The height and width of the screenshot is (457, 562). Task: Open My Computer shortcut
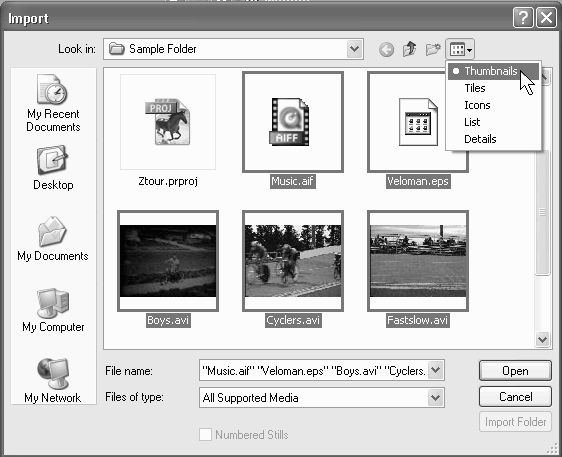[x=53, y=310]
